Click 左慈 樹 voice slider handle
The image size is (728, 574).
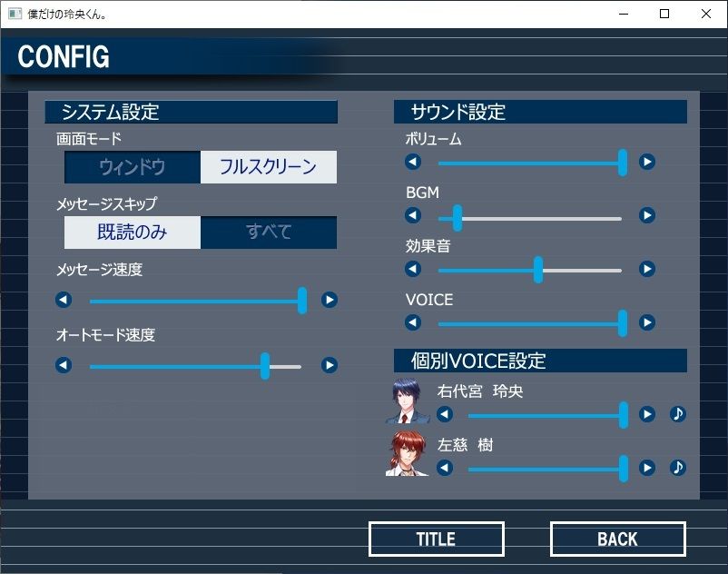pyautogui.click(x=624, y=469)
